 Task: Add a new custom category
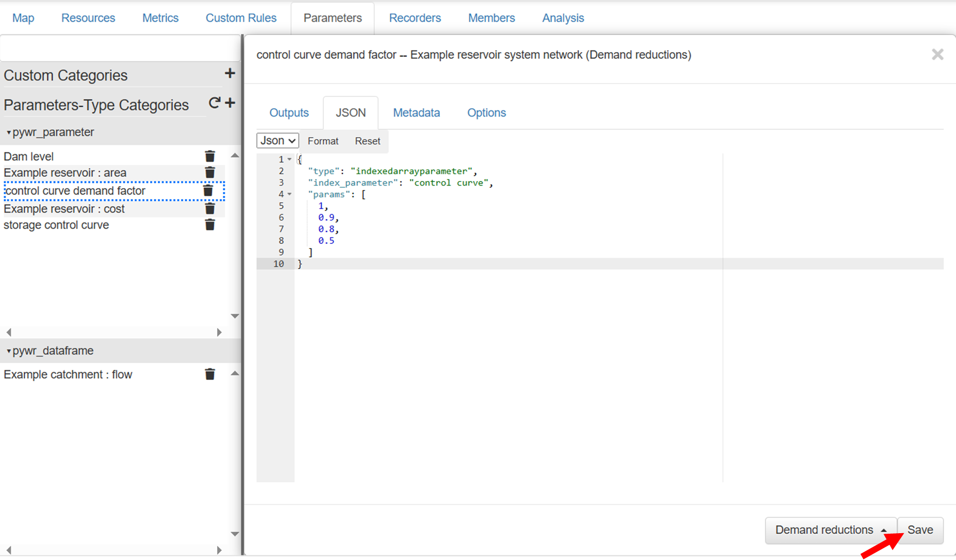point(230,74)
